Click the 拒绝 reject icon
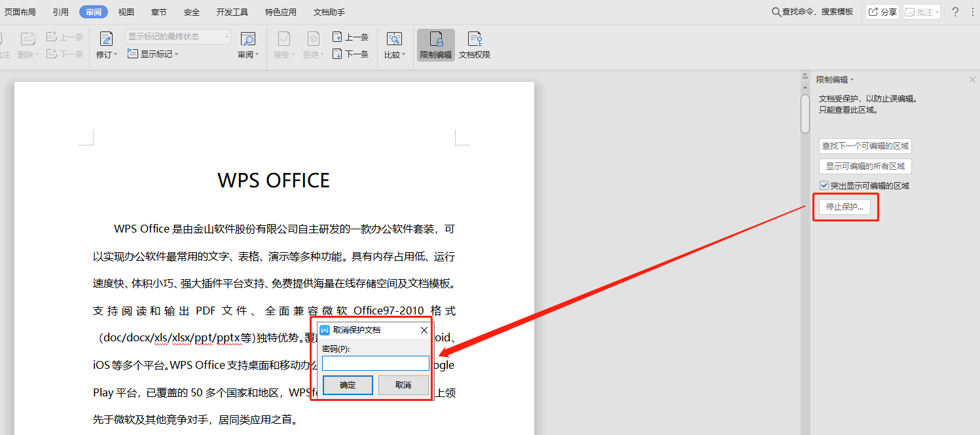This screenshot has width=980, height=435. 314,39
